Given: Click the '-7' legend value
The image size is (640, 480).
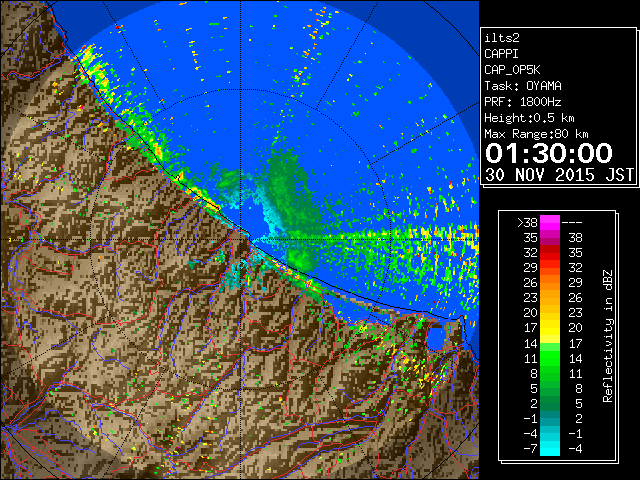Looking at the screenshot, I should click(x=530, y=449).
